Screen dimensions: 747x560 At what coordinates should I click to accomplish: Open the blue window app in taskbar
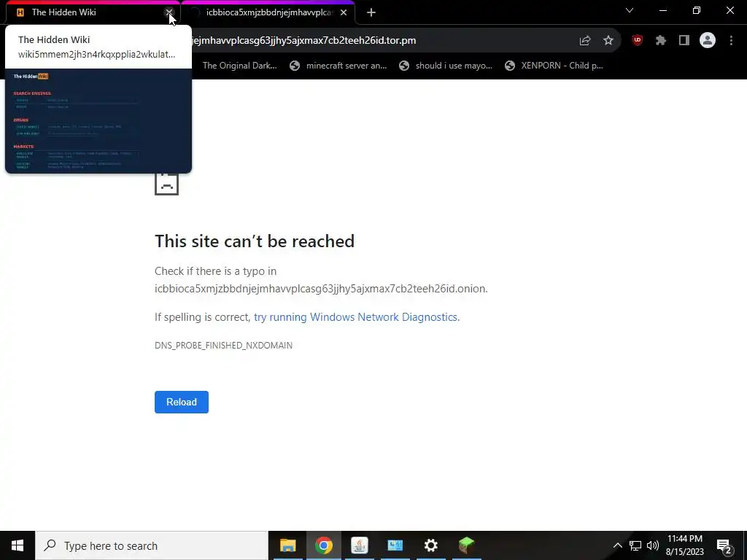click(x=395, y=545)
